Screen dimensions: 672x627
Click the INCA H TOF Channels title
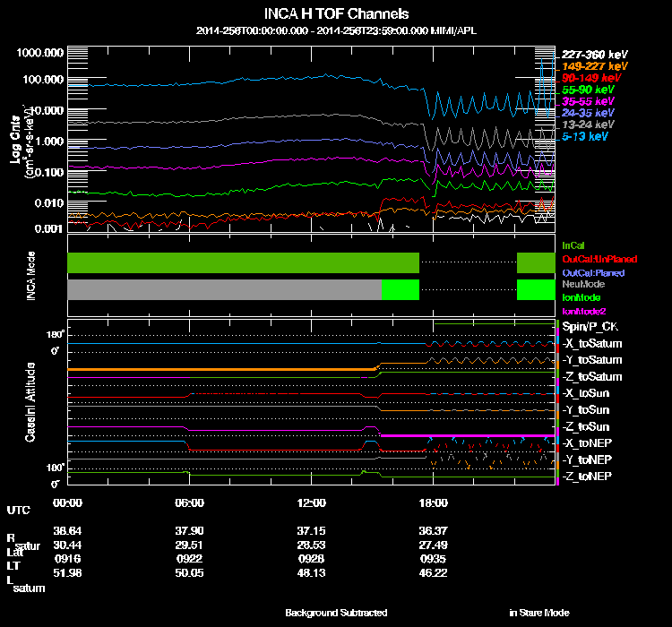336,14
